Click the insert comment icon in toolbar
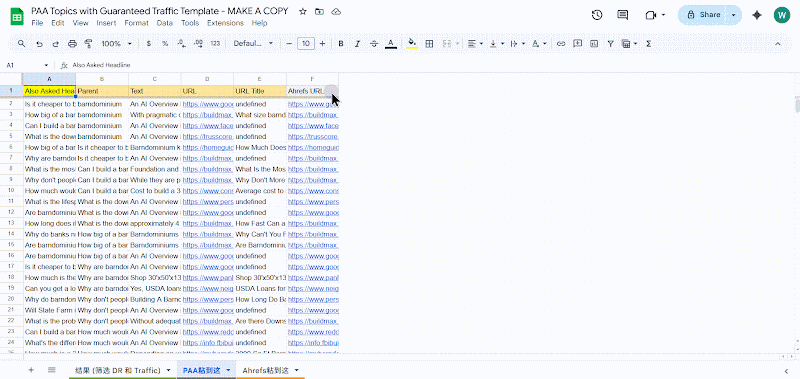This screenshot has width=800, height=379. click(x=578, y=44)
